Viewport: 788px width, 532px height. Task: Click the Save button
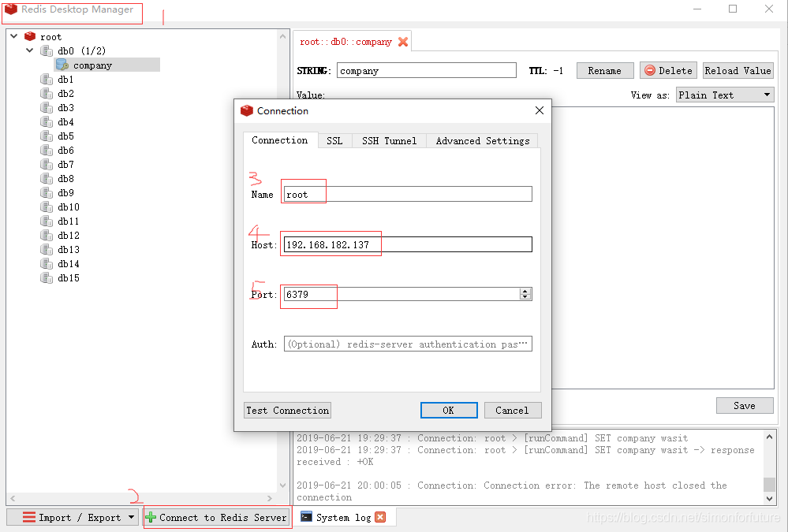745,405
